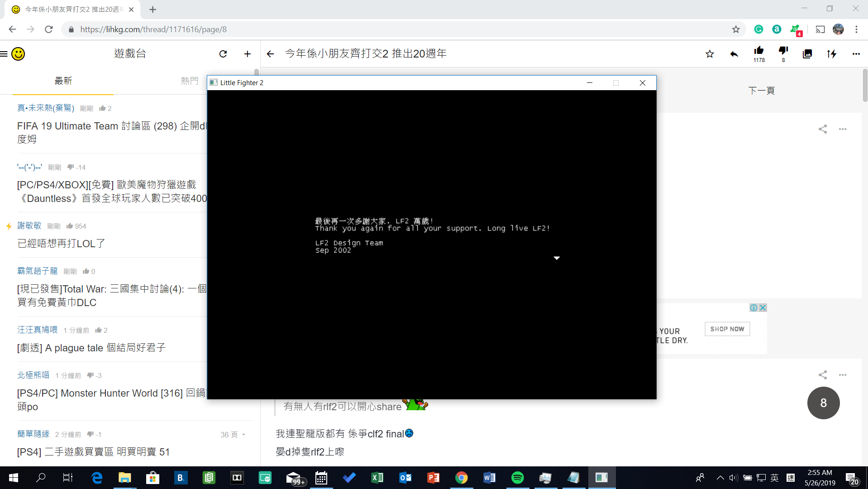The width and height of the screenshot is (868, 489).
Task: Open the PS4 二手遊戲買賣區 thread
Action: point(93,452)
